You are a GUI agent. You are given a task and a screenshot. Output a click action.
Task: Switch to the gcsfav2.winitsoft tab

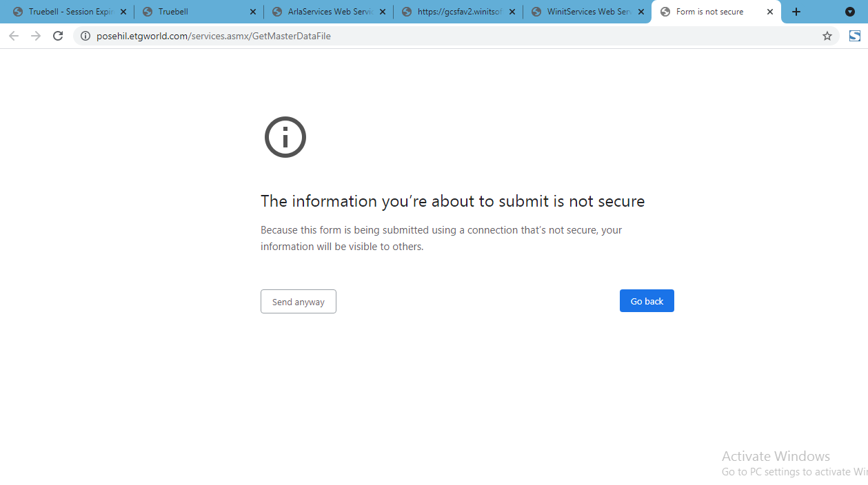pos(454,12)
